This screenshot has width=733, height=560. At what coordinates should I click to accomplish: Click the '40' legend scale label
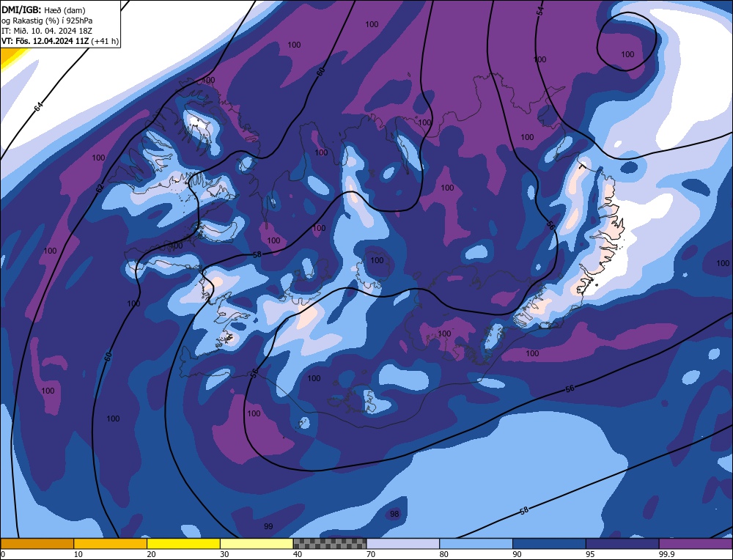[x=298, y=554]
